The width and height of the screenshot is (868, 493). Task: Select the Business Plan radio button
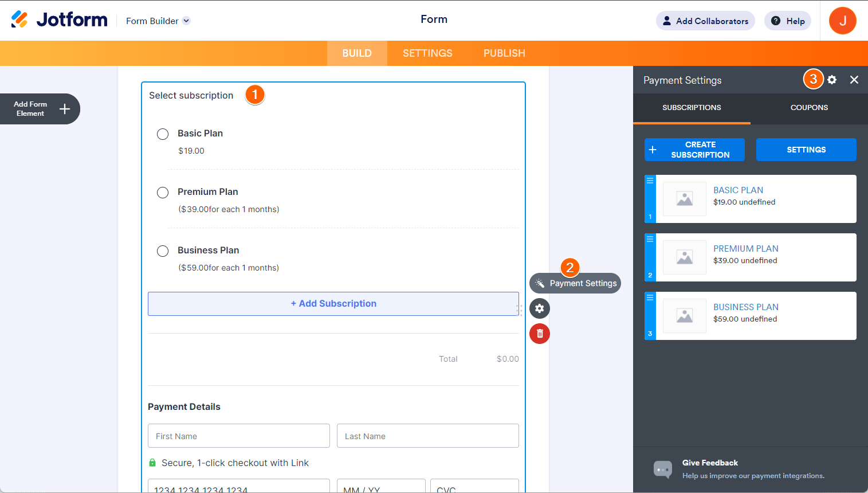(x=163, y=251)
